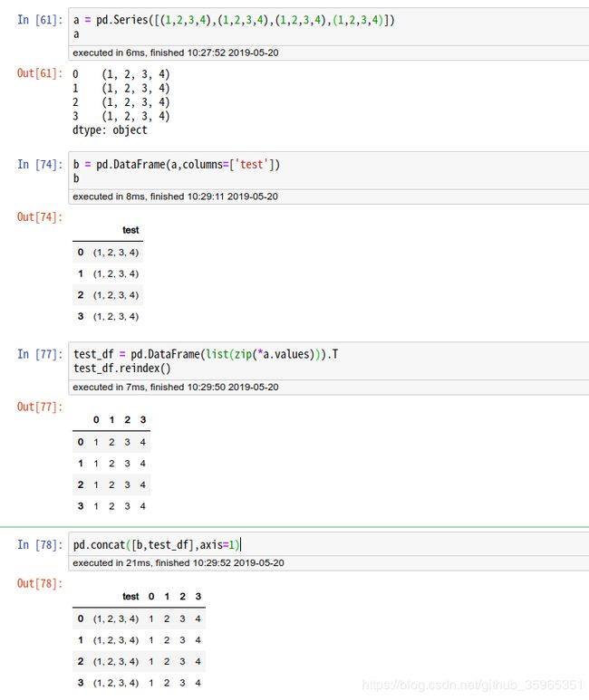Click the 'test' column header in Out[74]
Screen dimensions: 589x700
pyautogui.click(x=130, y=230)
